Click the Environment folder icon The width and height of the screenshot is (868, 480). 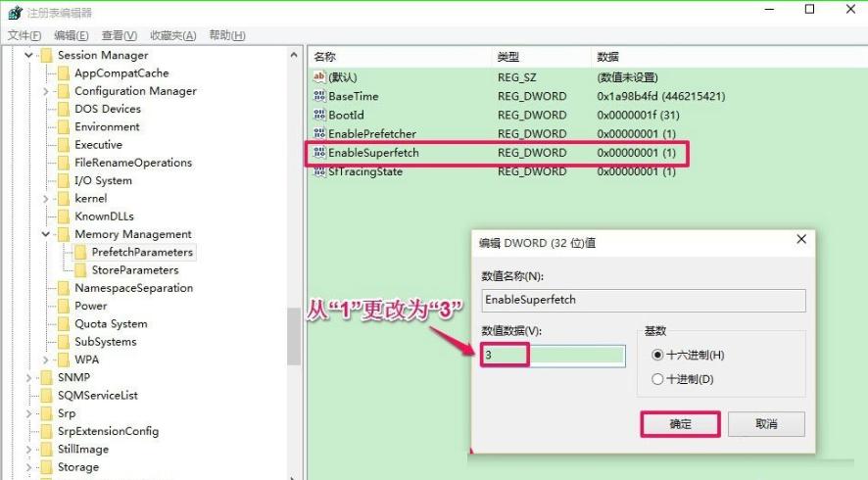[x=65, y=127]
